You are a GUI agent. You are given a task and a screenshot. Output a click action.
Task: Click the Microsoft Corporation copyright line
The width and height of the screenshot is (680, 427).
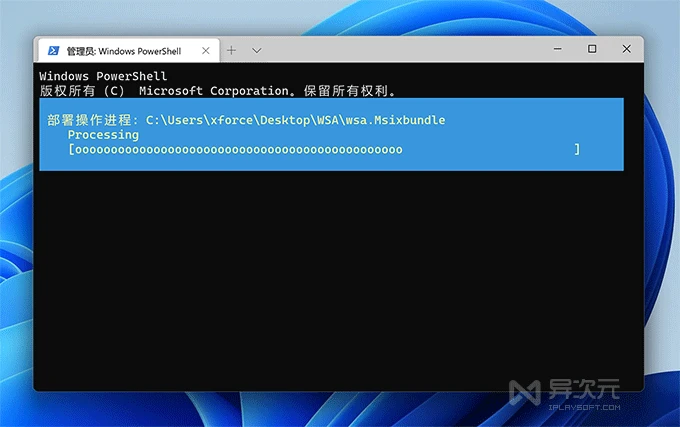coord(217,91)
